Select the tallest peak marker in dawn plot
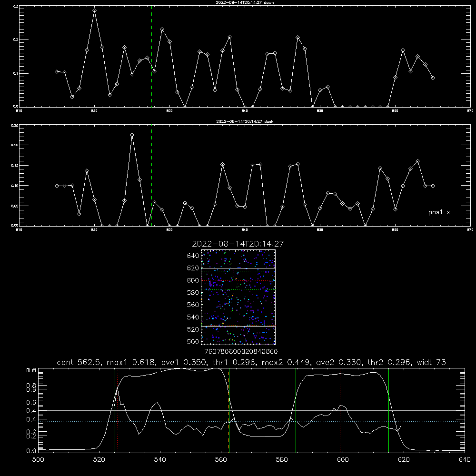 tap(94, 10)
